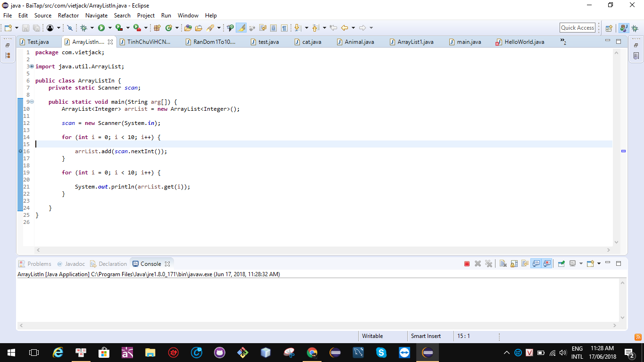Toggle Show Whitespace Characters pilcrow button
The width and height of the screenshot is (644, 362).
(284, 28)
